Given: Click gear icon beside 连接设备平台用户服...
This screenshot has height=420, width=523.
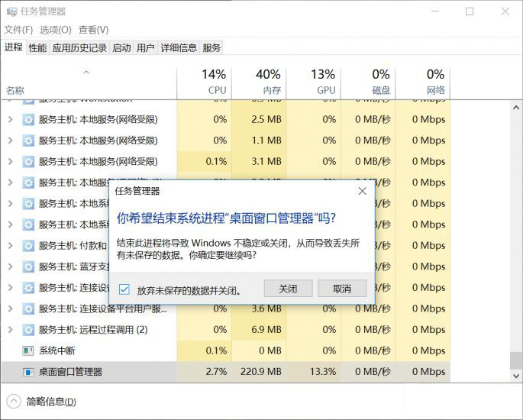Looking at the screenshot, I should pos(28,309).
